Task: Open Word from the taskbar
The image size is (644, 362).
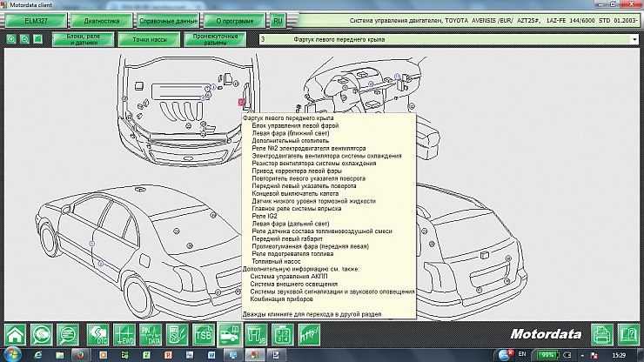Action: 211,355
